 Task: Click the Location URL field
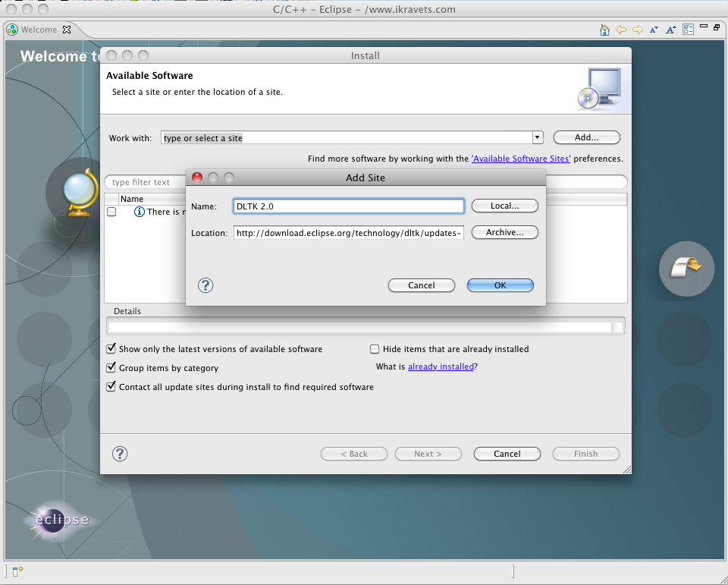[x=349, y=233]
